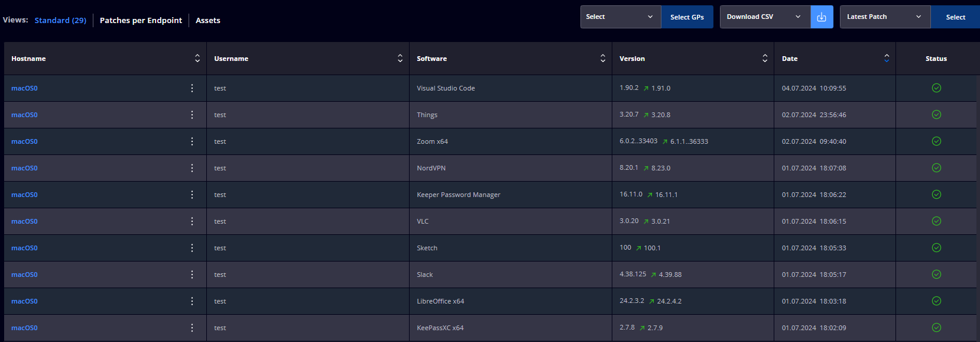Click the date 02.07.2024 09:40:40
This screenshot has height=342, width=980.
(x=814, y=141)
